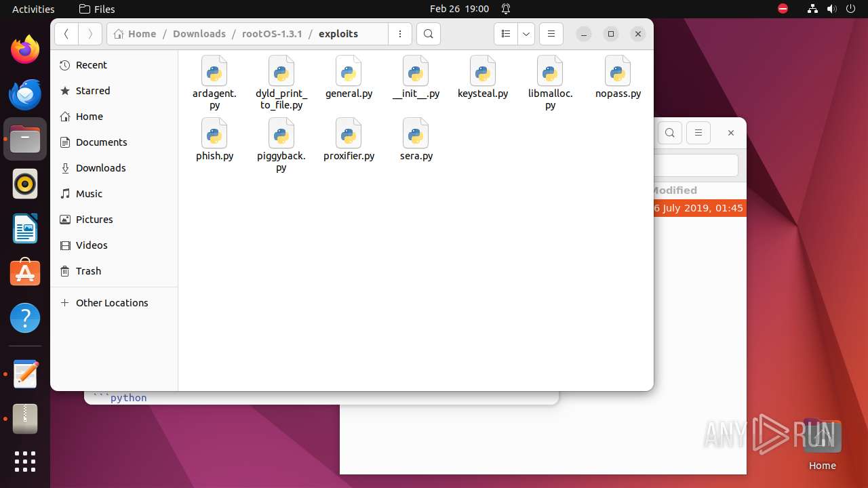Select the nopass.py file icon
This screenshot has height=488, width=868.
(x=618, y=71)
